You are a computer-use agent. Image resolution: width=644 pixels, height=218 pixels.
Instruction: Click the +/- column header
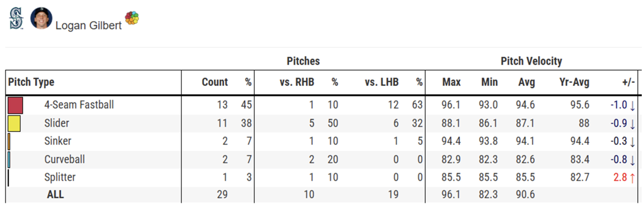pos(628,82)
